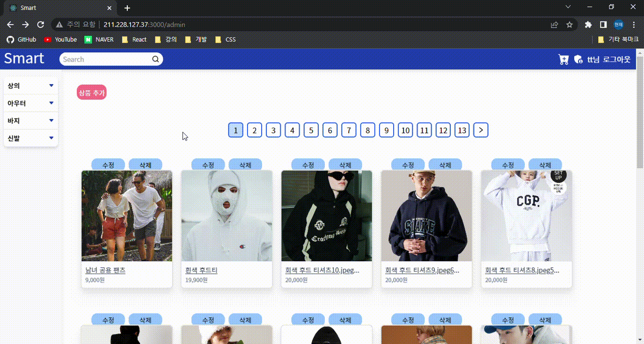Go to page 2

coord(254,130)
